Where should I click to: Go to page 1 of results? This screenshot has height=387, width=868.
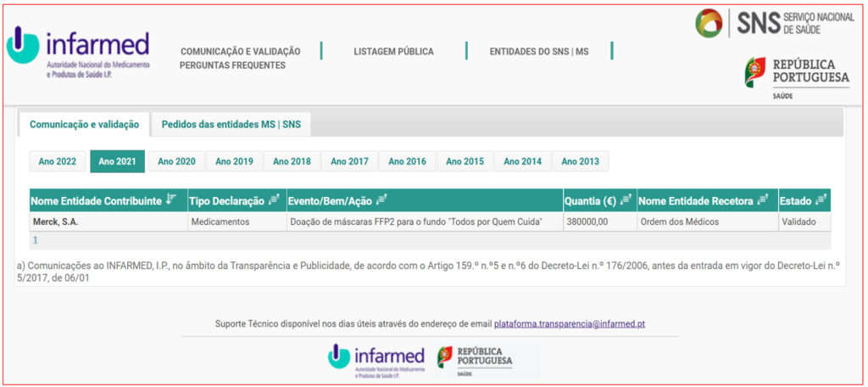[x=36, y=240]
